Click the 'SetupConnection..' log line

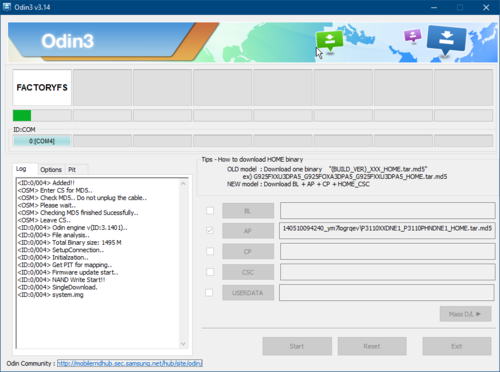pos(61,250)
